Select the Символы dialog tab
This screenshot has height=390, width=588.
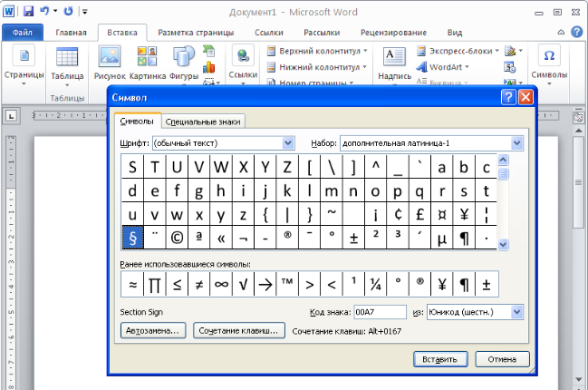[x=137, y=121]
